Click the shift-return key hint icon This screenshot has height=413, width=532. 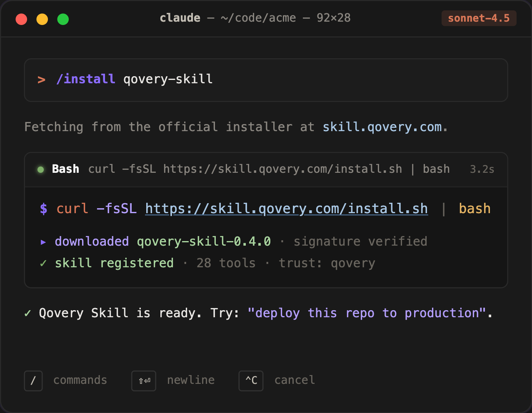pos(144,381)
